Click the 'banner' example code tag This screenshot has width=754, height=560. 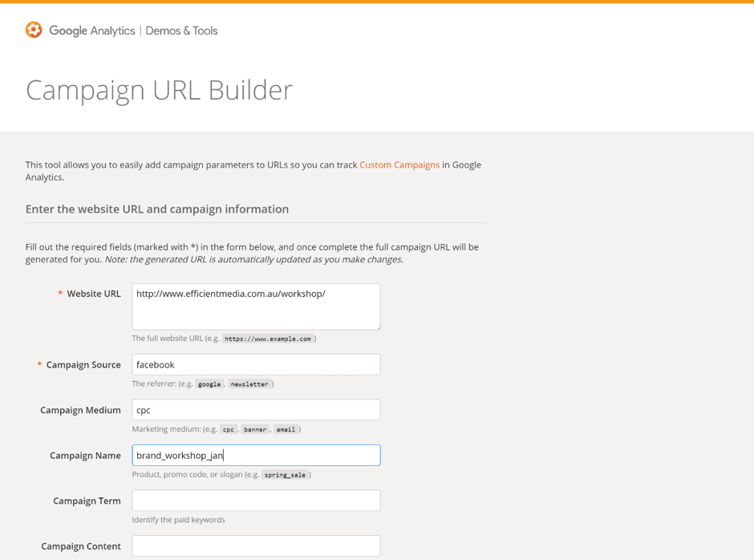point(255,429)
